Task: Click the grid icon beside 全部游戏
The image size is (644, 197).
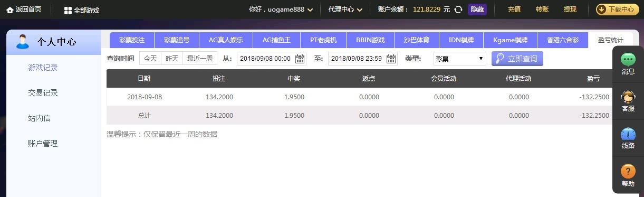Action: [68, 10]
